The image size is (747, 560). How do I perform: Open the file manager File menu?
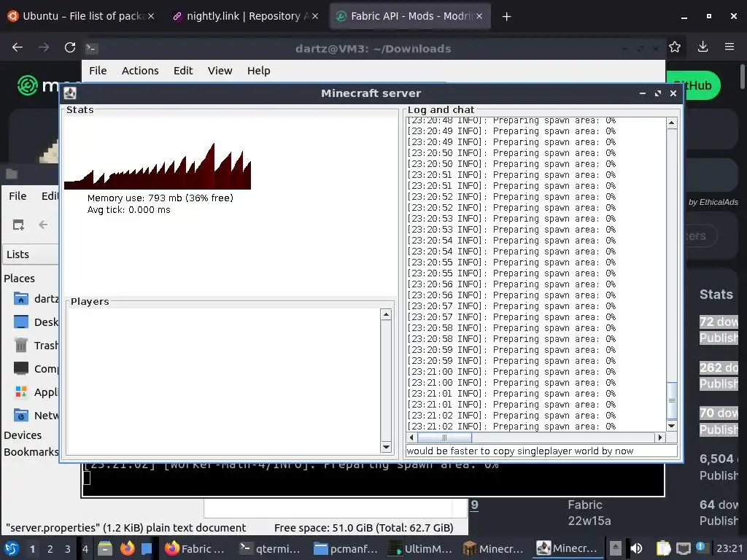(x=18, y=195)
